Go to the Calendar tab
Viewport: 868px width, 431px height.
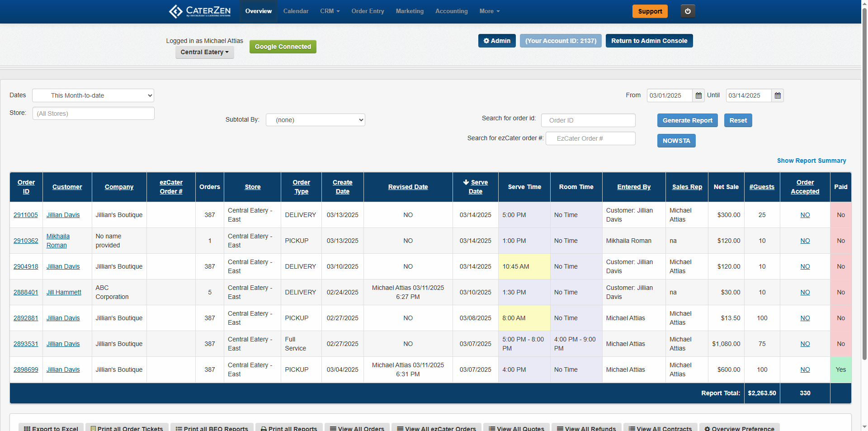(x=296, y=11)
